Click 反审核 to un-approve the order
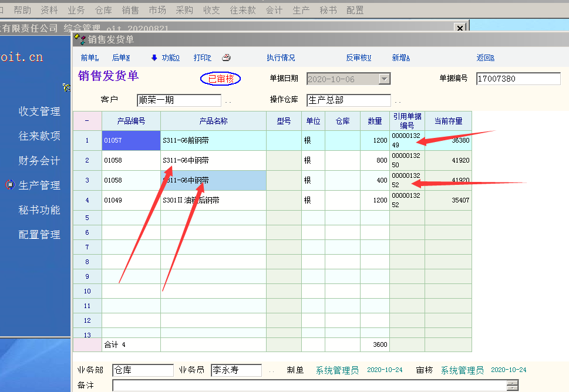Image resolution: width=569 pixels, height=392 pixels. tap(358, 58)
